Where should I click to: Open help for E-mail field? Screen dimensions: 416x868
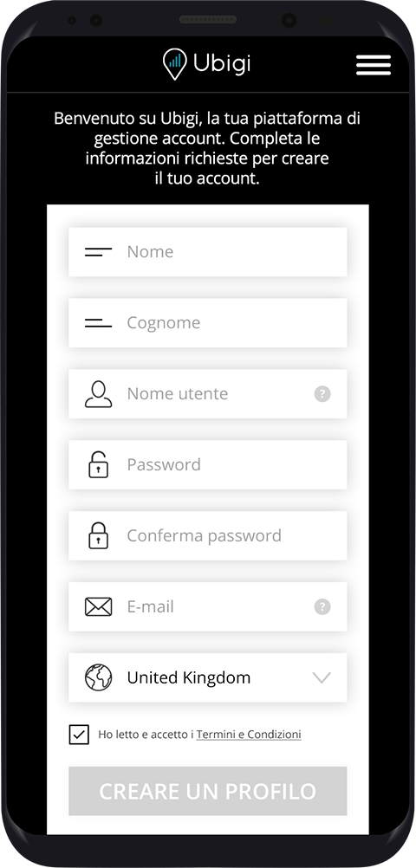(x=322, y=606)
